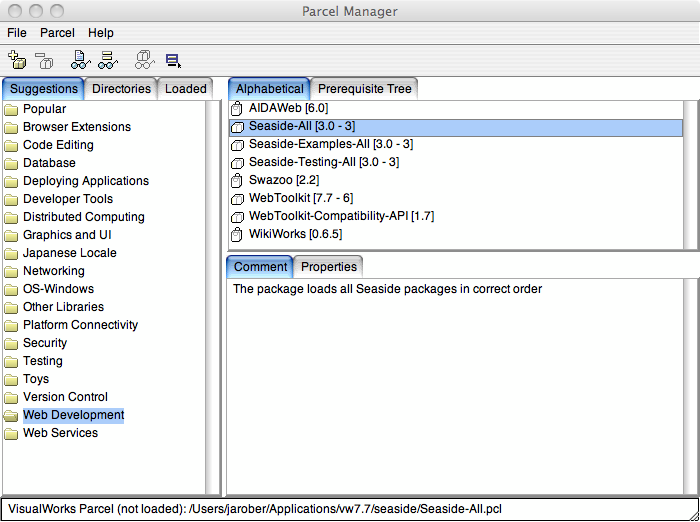This screenshot has width=700, height=522.
Task: Select the Version Control category
Action: tap(66, 397)
